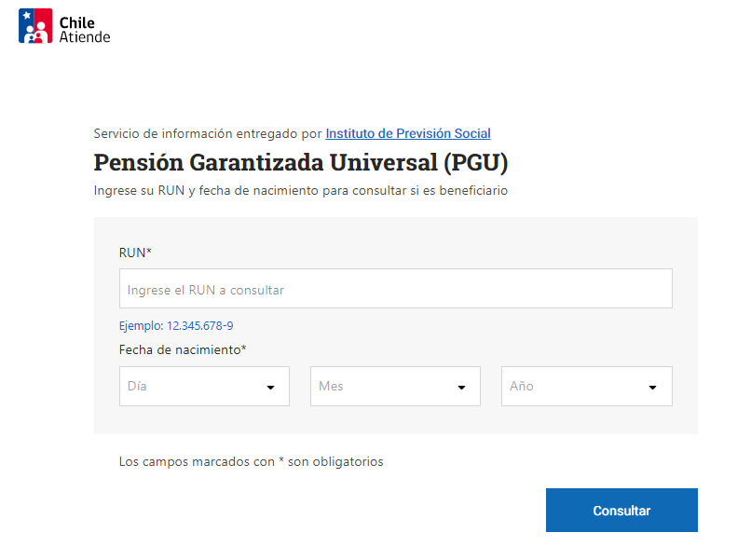This screenshot has width=751, height=560.
Task: Open the Instituto de Previsión Social link
Action: click(408, 133)
